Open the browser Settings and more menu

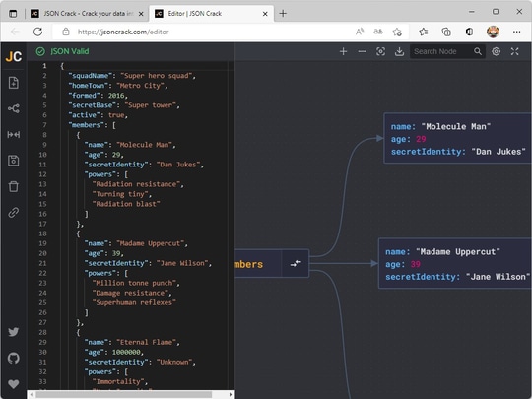517,32
